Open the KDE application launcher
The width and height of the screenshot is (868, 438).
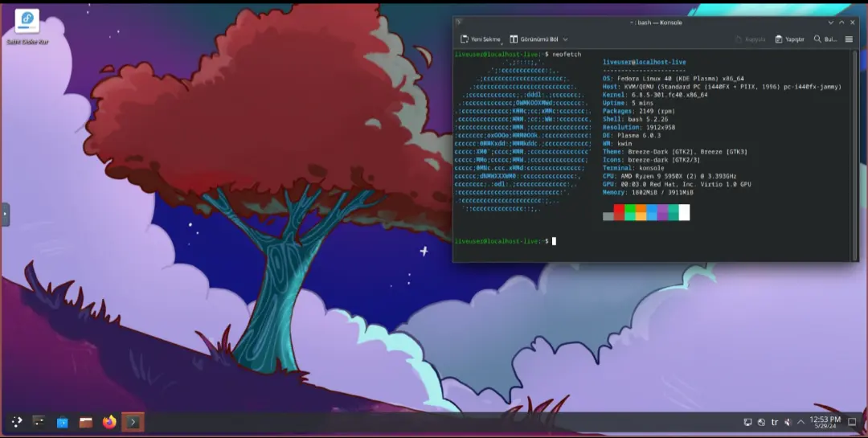pos(17,422)
